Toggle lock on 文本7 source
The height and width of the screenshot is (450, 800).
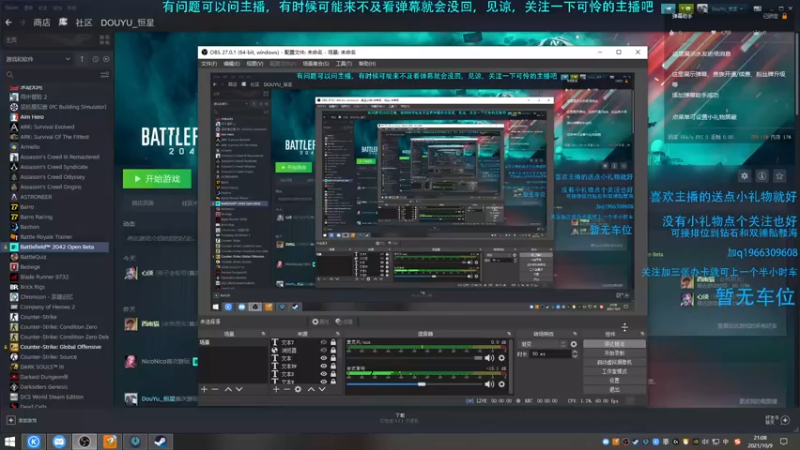click(333, 342)
